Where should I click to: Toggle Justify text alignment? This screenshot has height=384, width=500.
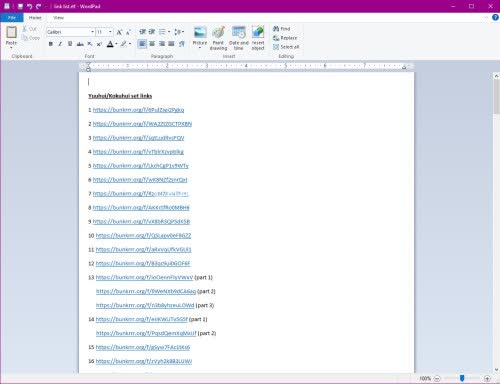tap(171, 44)
